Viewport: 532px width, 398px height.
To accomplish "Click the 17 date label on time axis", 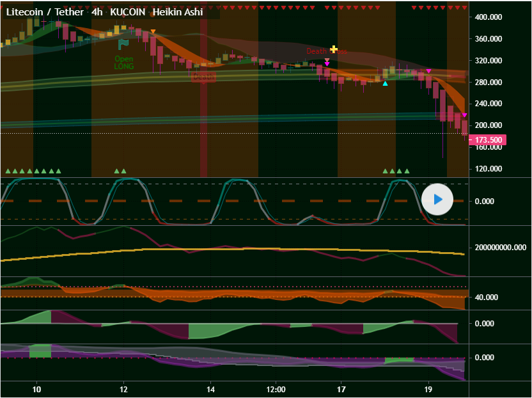I will (341, 389).
